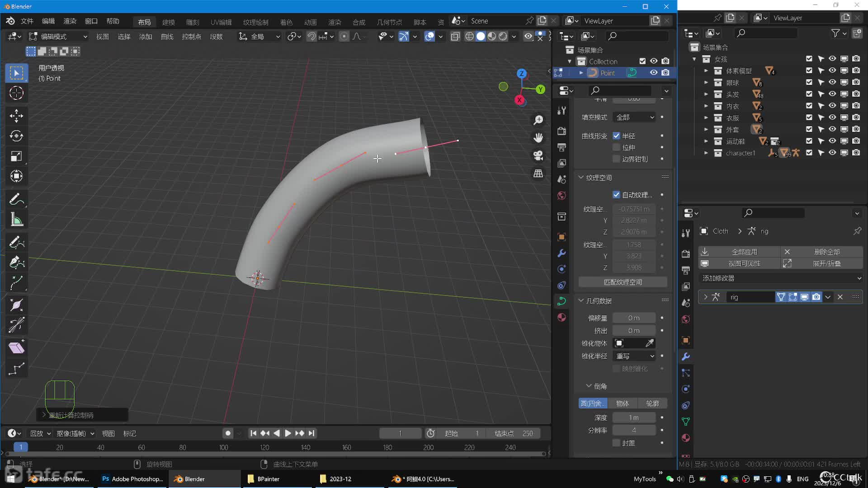Select the Transform tool
Image resolution: width=868 pixels, height=488 pixels.
point(16,176)
